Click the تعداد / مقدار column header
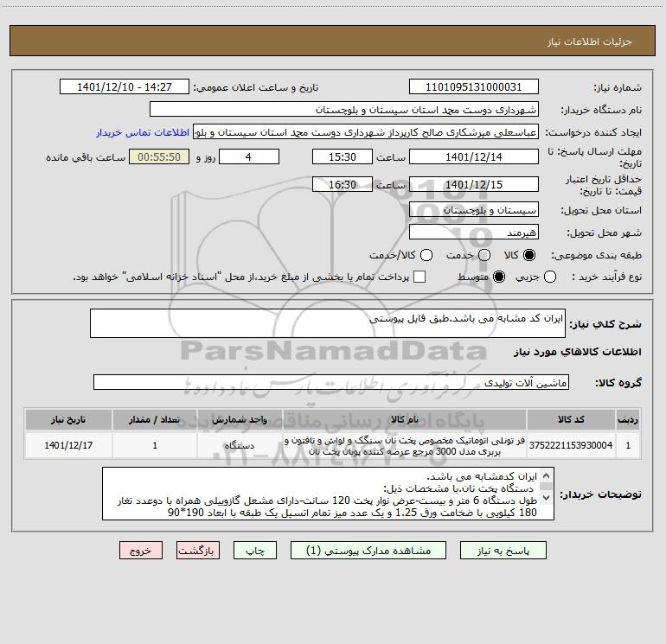Image resolution: width=666 pixels, height=644 pixels. point(155,419)
